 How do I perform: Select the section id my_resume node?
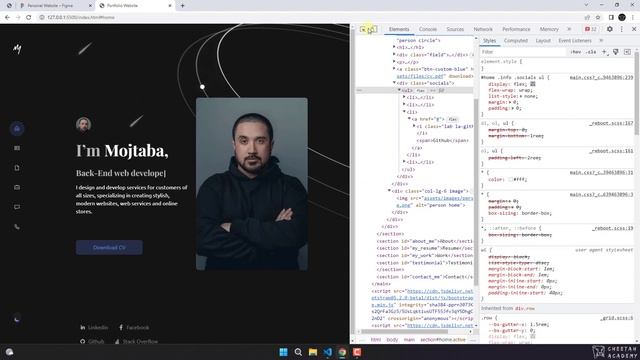pyautogui.click(x=424, y=248)
